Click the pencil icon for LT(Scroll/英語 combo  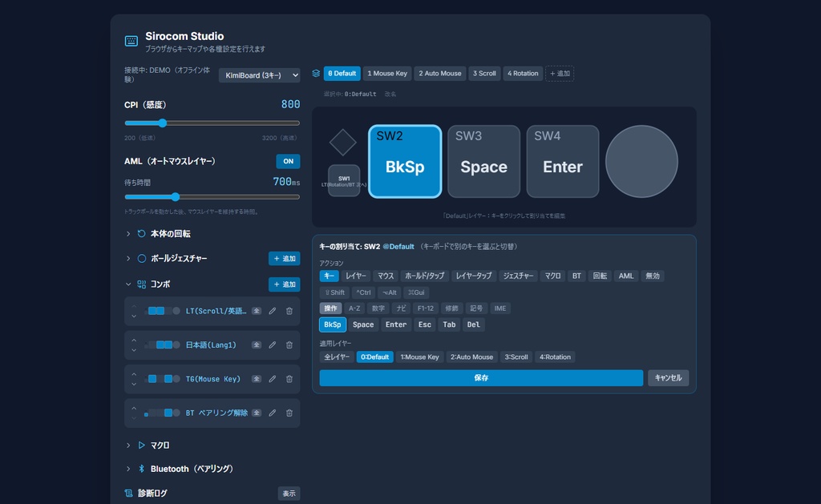point(273,311)
